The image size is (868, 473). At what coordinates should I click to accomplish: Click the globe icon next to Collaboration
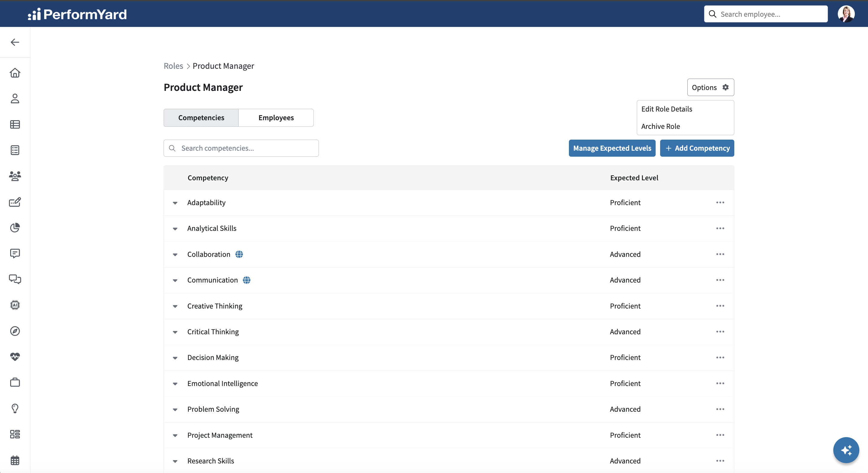pos(239,254)
